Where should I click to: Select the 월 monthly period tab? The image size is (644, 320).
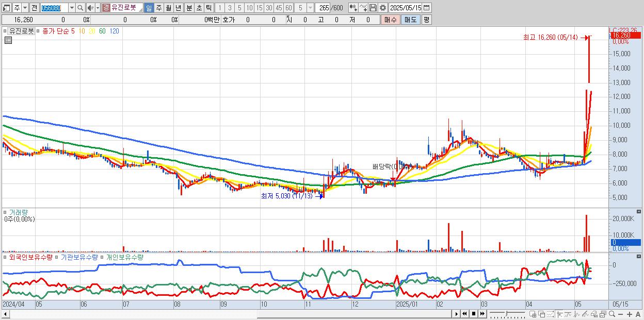pos(168,8)
